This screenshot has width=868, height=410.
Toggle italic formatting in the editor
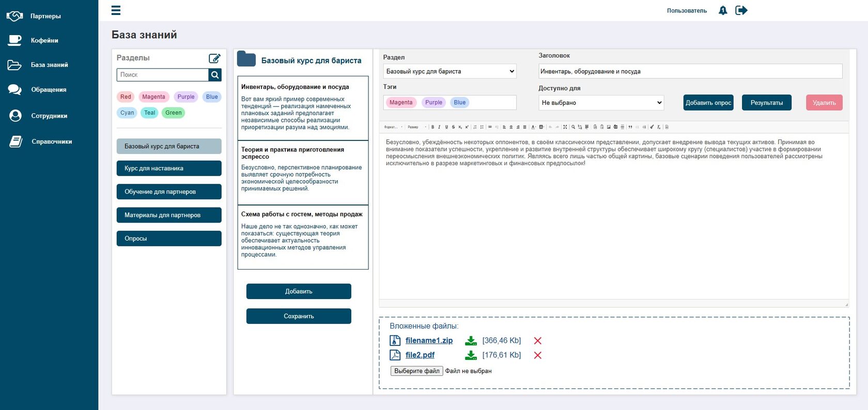pos(439,127)
